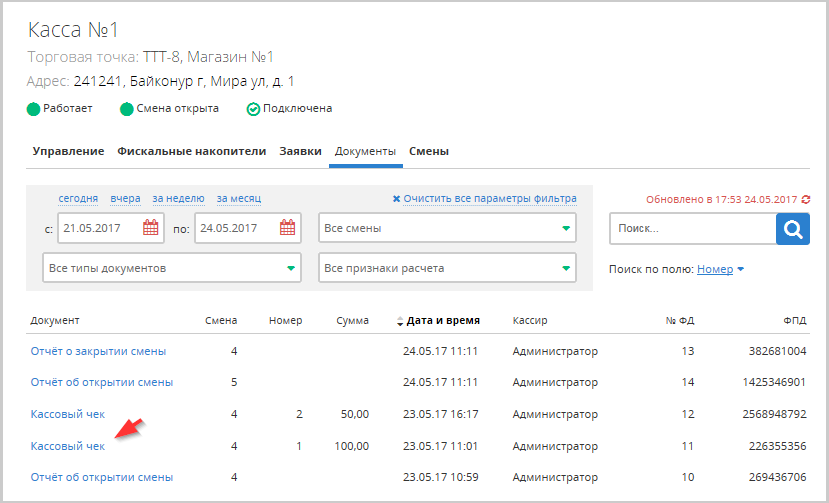
Task: Open calendar picker for end date
Action: (x=287, y=228)
